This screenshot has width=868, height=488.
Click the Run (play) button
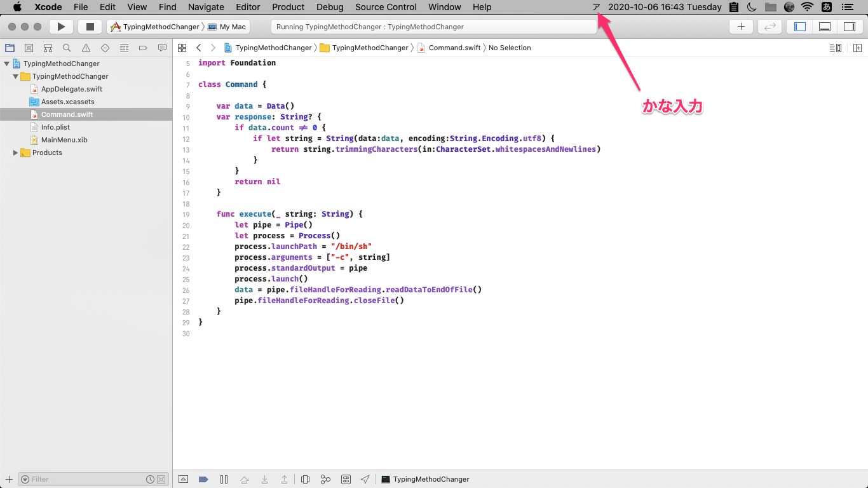coord(61,27)
